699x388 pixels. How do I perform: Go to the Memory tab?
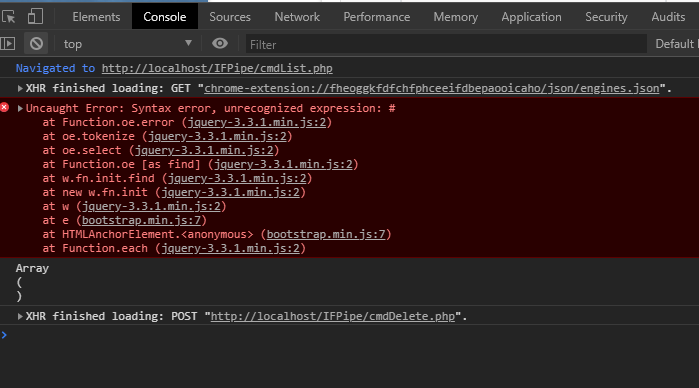[456, 17]
